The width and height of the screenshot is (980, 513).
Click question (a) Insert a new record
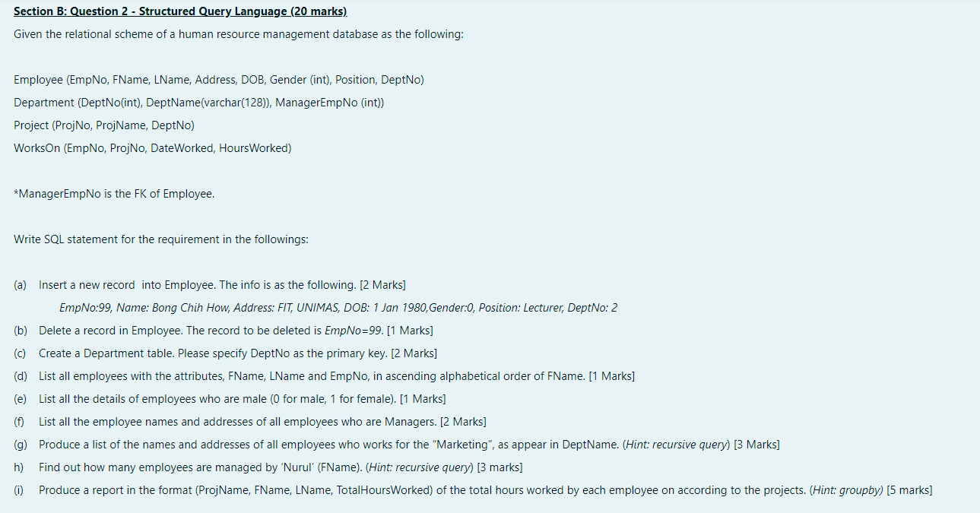(210, 285)
